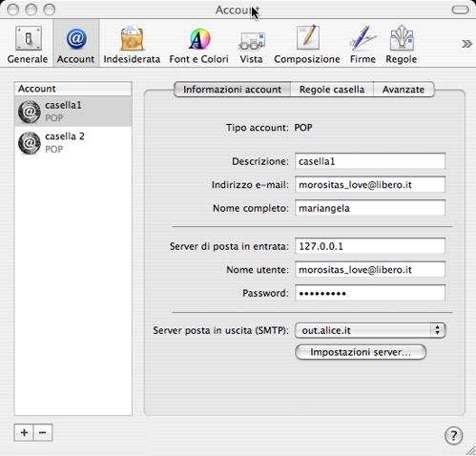
Task: Click into the Descrizione text field
Action: coord(370,161)
